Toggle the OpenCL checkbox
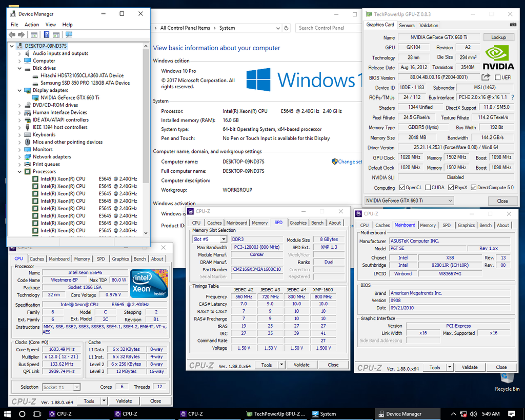This screenshot has width=525, height=420. (402, 188)
